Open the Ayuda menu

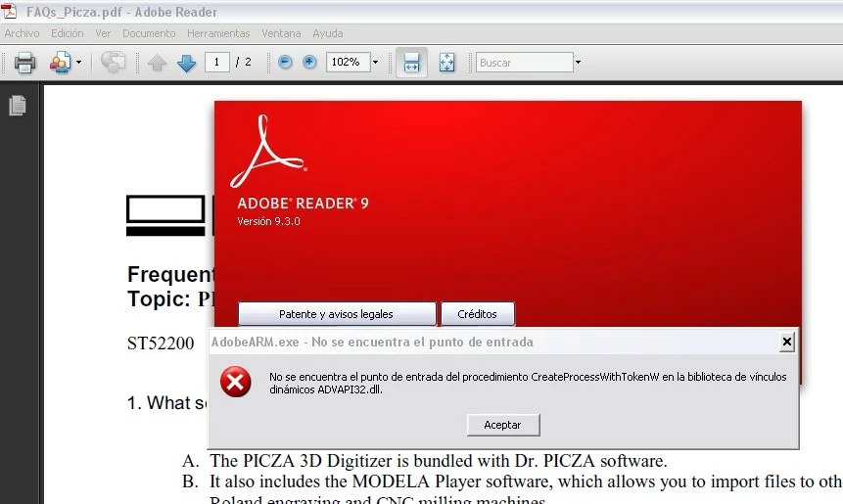(x=327, y=33)
